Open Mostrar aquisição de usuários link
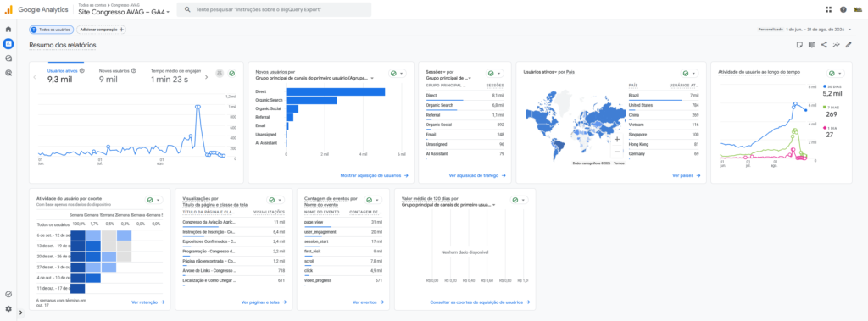Image resolution: width=868 pixels, height=321 pixels. point(374,175)
